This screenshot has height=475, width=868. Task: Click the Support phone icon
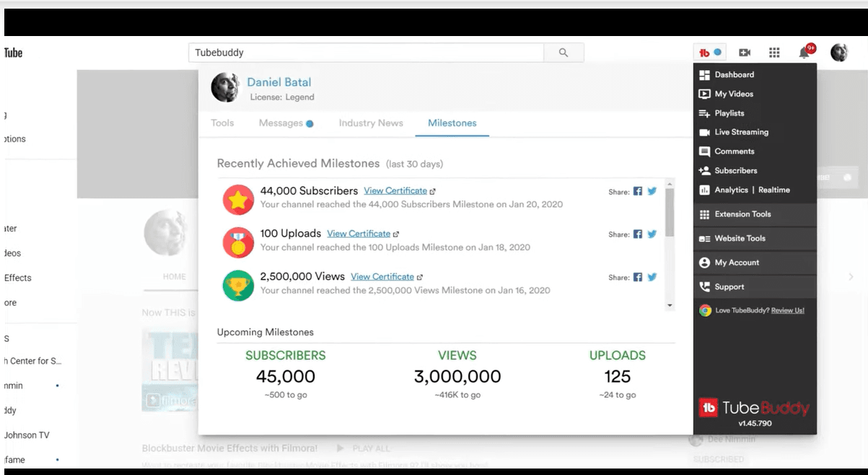(705, 287)
